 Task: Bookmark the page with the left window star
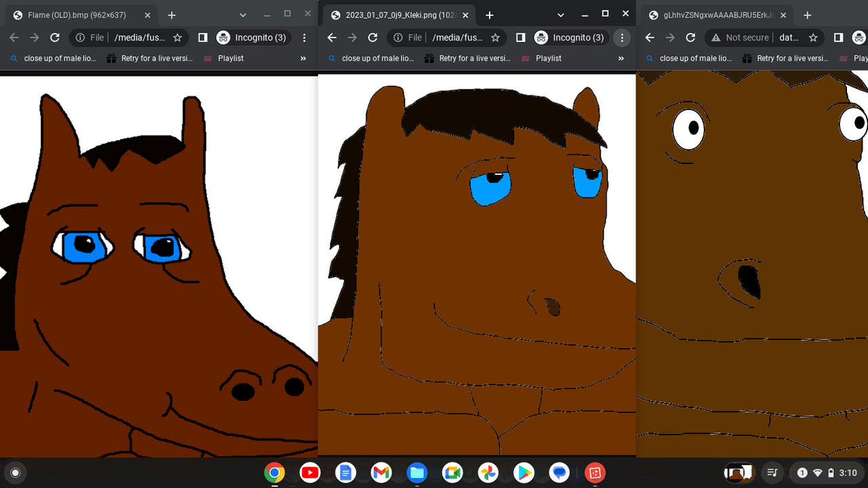tap(178, 38)
